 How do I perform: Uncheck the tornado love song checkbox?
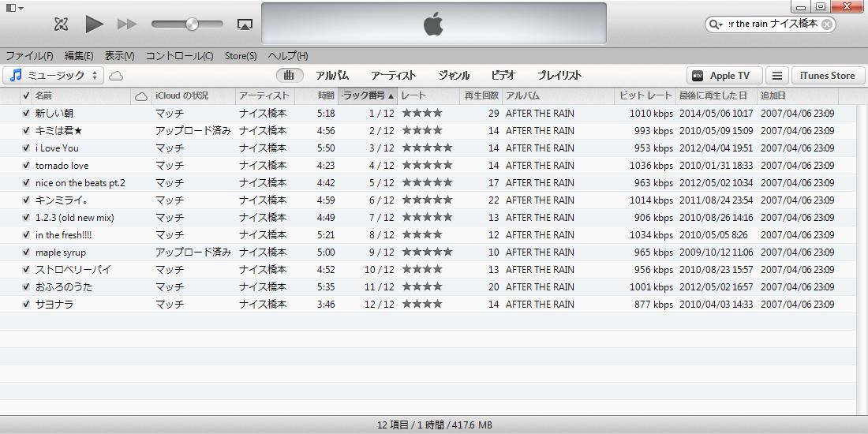pyautogui.click(x=26, y=166)
